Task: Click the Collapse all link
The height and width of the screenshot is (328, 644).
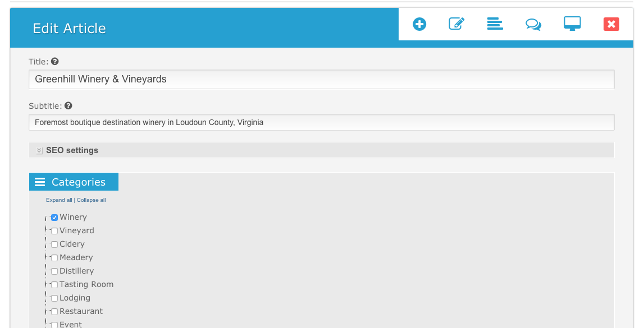Action: pos(91,200)
